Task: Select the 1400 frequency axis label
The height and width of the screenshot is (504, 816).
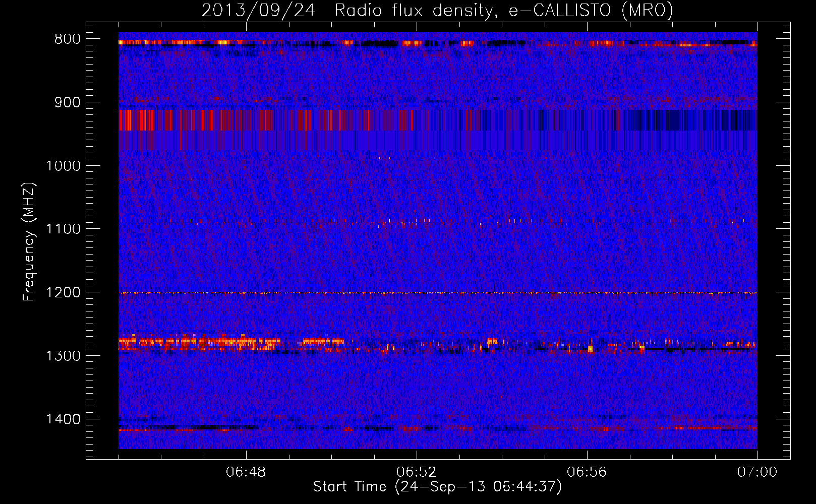Action: coord(63,419)
